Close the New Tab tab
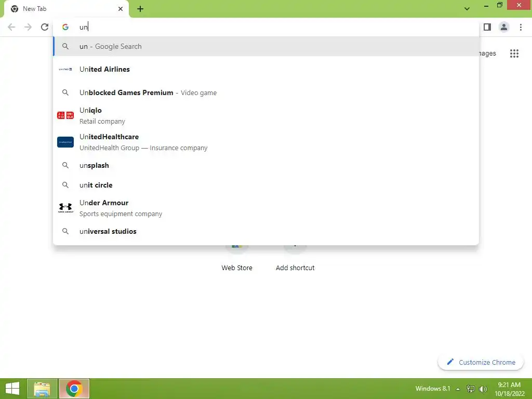The image size is (532, 399). coord(121,9)
